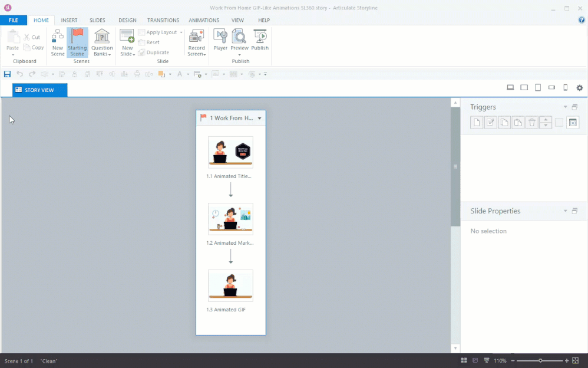Viewport: 588px width, 368px height.
Task: Open the FILE menu tab
Action: [x=14, y=20]
